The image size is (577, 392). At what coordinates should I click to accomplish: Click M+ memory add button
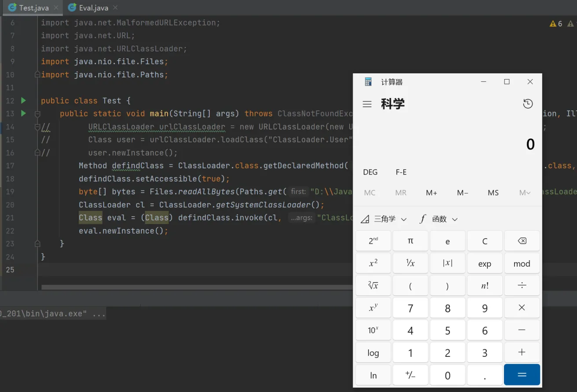pyautogui.click(x=431, y=193)
